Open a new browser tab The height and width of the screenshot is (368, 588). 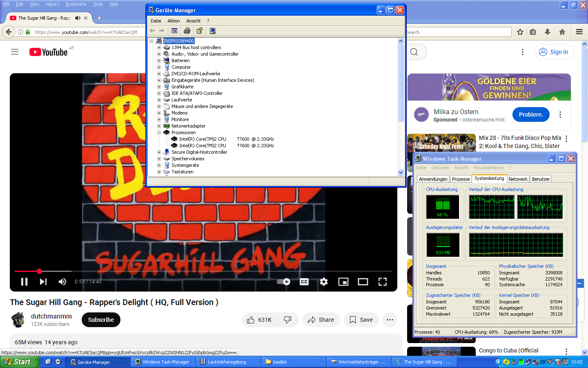pyautogui.click(x=99, y=18)
